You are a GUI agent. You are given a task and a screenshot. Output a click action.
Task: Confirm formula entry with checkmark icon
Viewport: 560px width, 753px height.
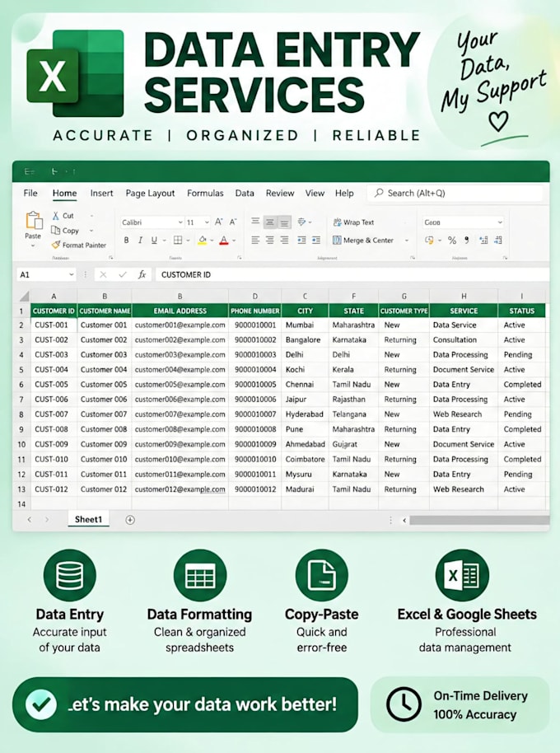123,274
